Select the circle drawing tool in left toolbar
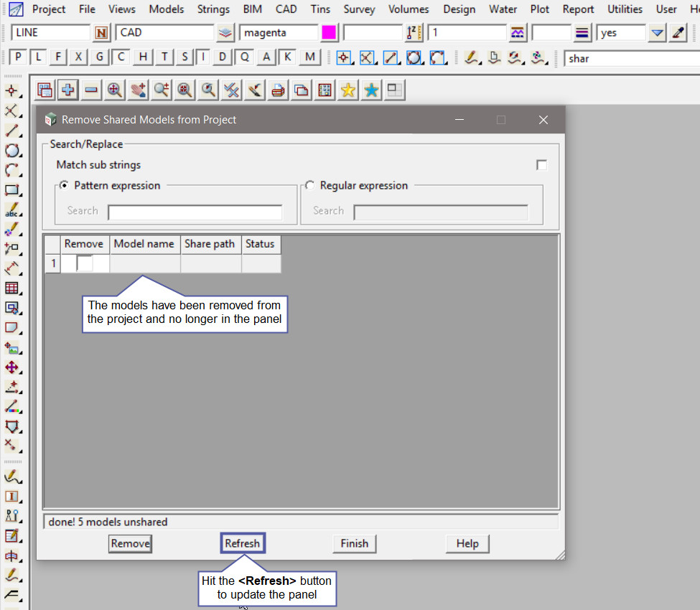Image resolution: width=700 pixels, height=610 pixels. pos(11,151)
